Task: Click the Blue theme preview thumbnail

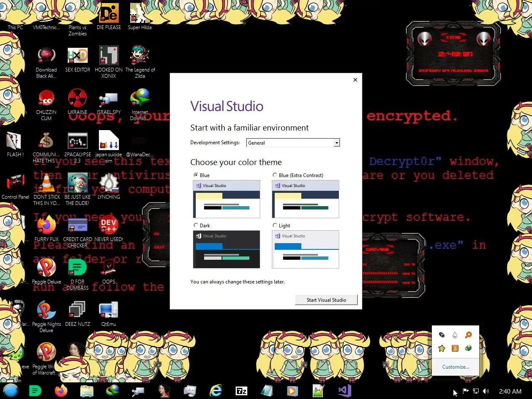Action: point(227,199)
